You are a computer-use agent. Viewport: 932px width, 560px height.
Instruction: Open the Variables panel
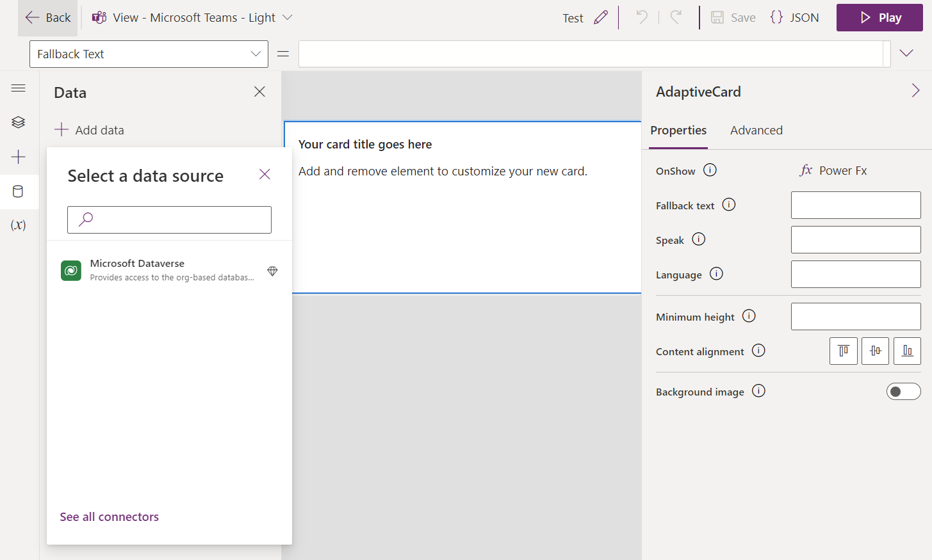pos(19,225)
